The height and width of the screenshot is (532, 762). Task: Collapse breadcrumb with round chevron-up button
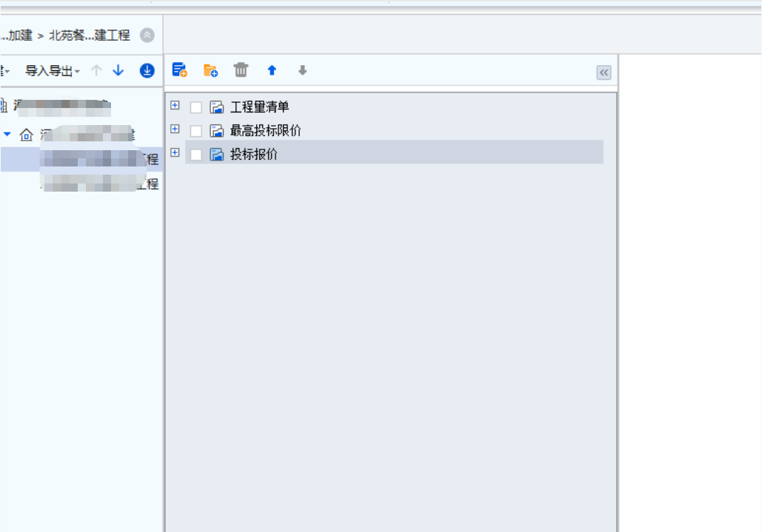point(147,35)
